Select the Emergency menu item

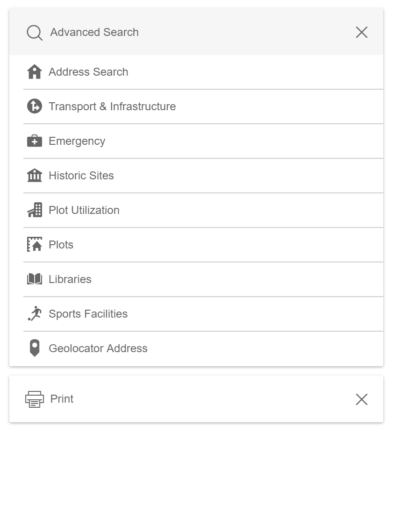click(x=77, y=141)
